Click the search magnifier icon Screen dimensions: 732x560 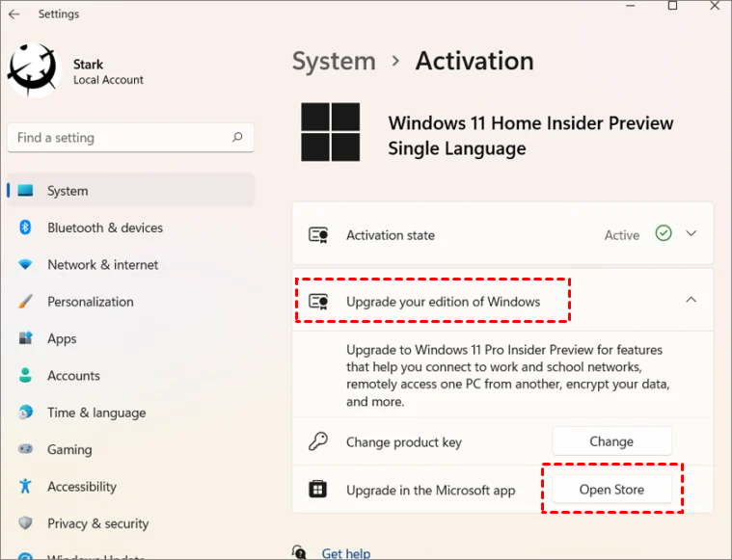[x=237, y=137]
